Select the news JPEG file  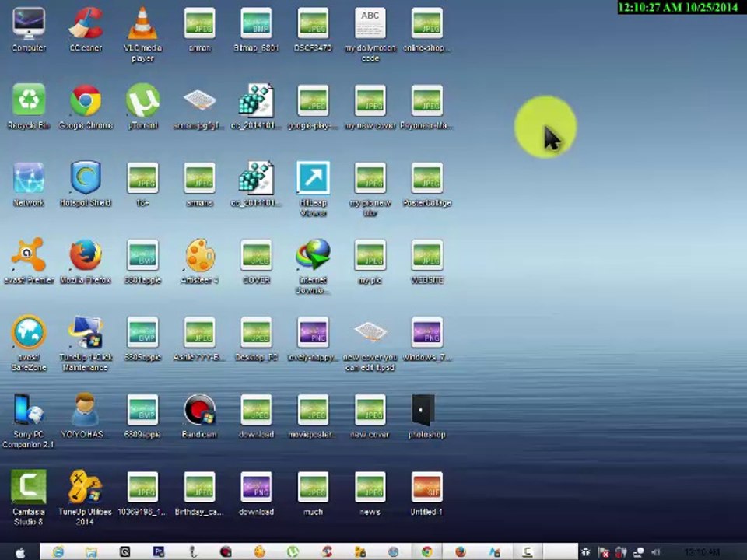point(370,493)
